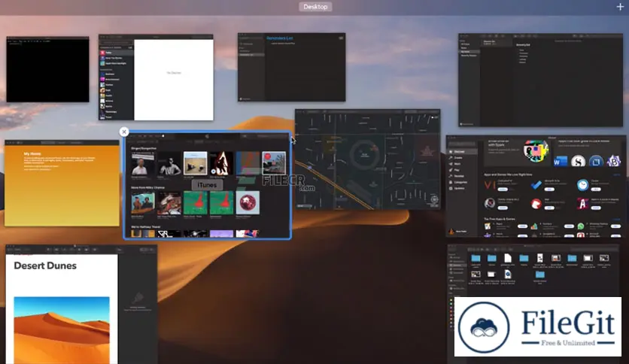Viewport: 629px width, 364px height.
Task: Open the white document file in Finder
Action: click(508, 258)
